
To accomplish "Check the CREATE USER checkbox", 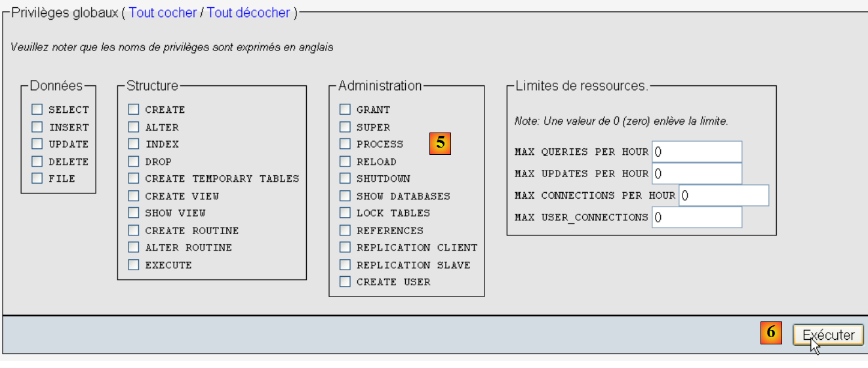I will [x=345, y=282].
